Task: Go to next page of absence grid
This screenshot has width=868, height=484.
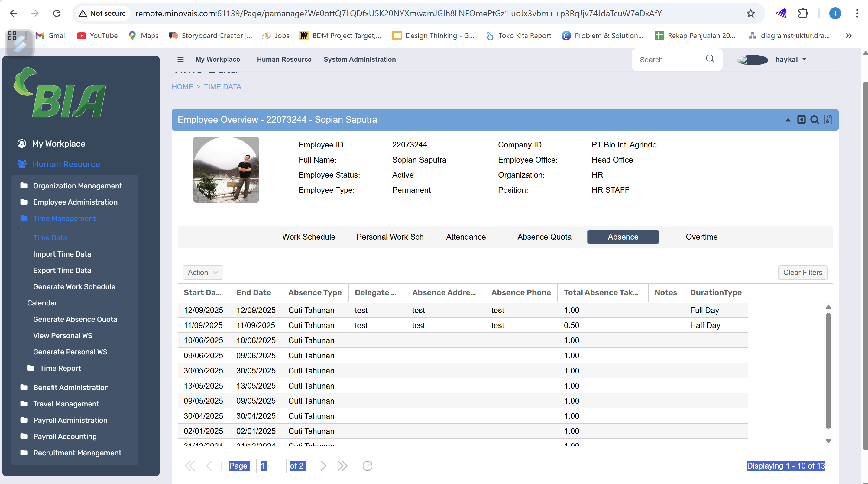Action: [x=323, y=466]
